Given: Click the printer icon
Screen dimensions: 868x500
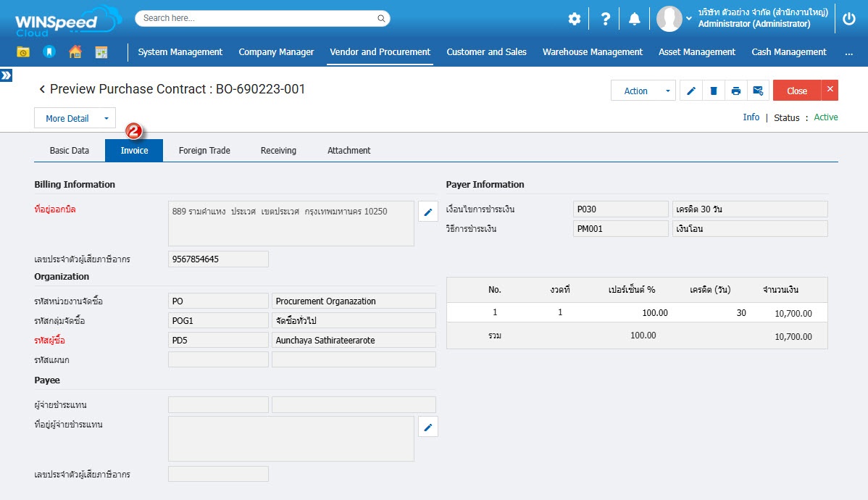Looking at the screenshot, I should [736, 91].
